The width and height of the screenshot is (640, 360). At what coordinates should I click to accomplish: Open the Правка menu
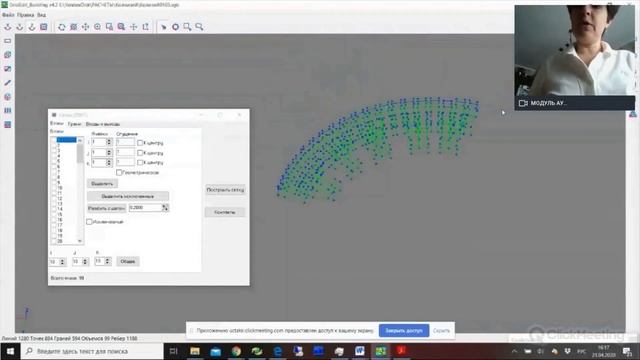[26, 15]
